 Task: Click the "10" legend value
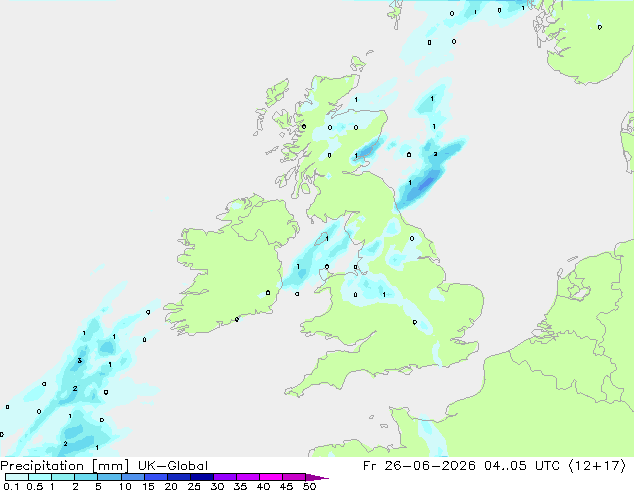pyautogui.click(x=125, y=486)
